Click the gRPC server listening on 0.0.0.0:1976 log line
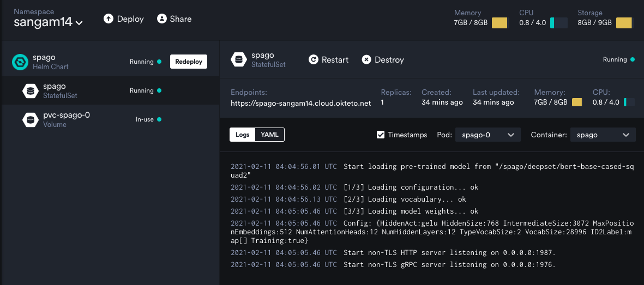Screen dimensions: 644x285 coord(393,264)
